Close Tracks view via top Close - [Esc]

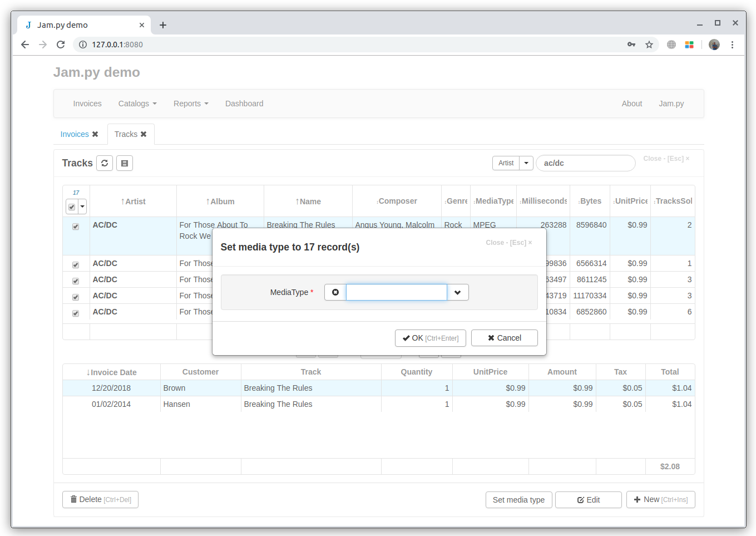tap(666, 159)
